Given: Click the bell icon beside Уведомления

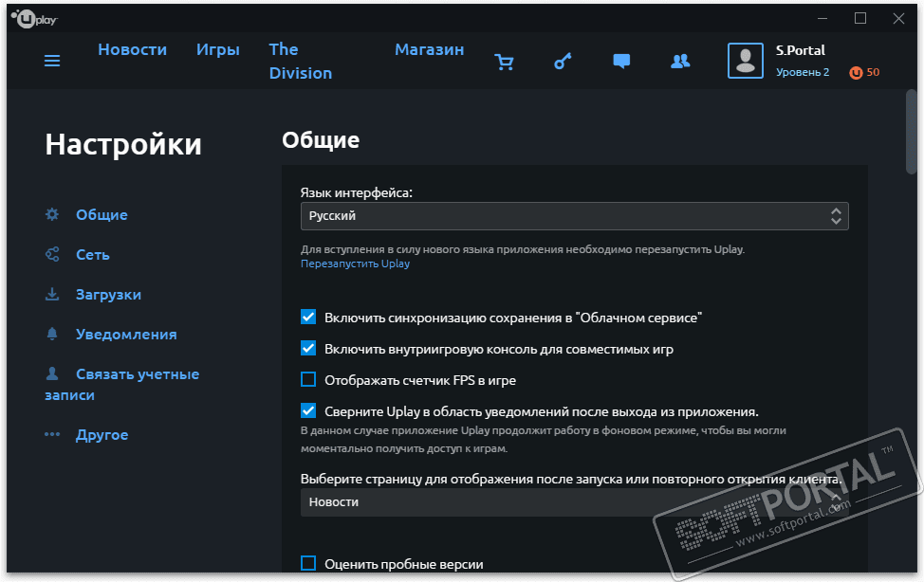Looking at the screenshot, I should click(x=52, y=334).
